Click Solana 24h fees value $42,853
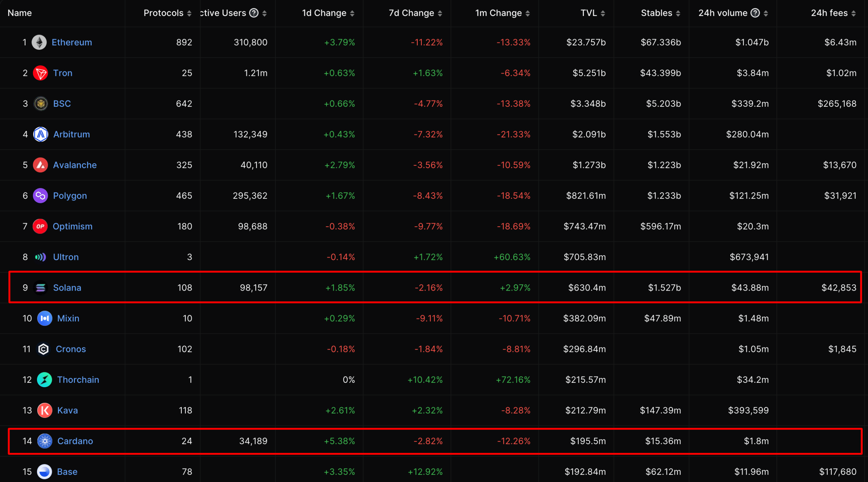The image size is (868, 482). pos(839,288)
